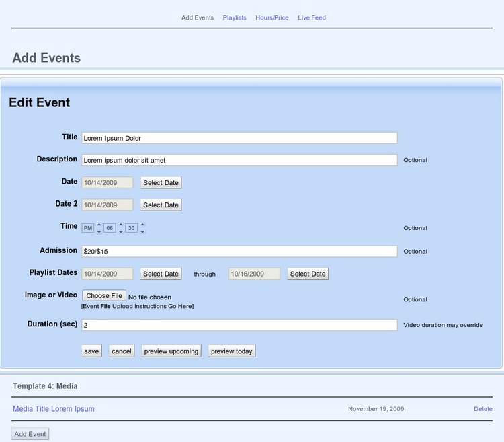This screenshot has height=442, width=504.
Task: Cancel editing the event
Action: point(122,351)
